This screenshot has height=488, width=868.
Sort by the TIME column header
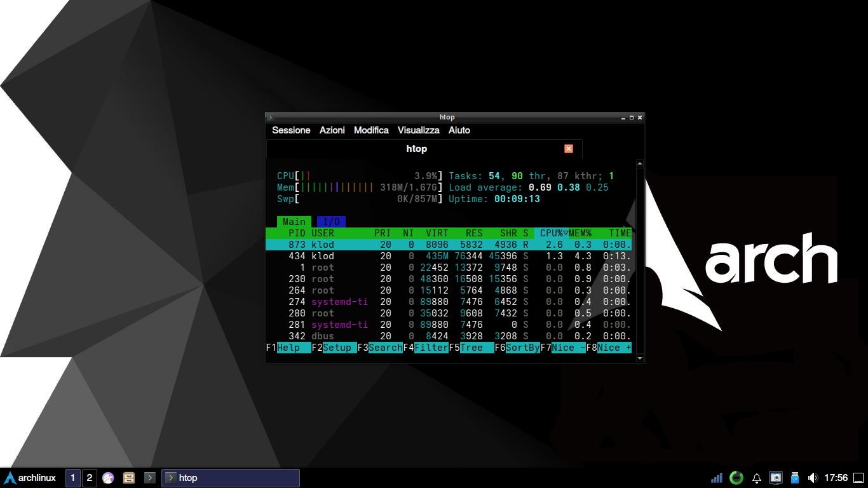pyautogui.click(x=620, y=233)
